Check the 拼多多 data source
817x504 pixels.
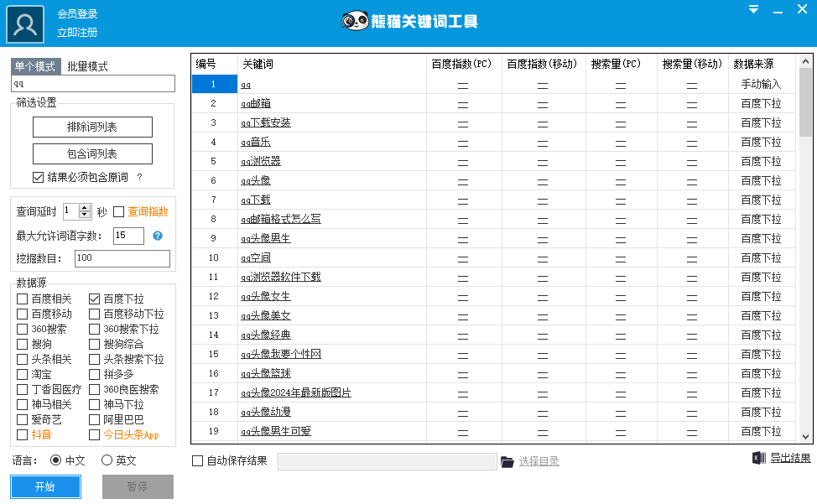(x=94, y=374)
